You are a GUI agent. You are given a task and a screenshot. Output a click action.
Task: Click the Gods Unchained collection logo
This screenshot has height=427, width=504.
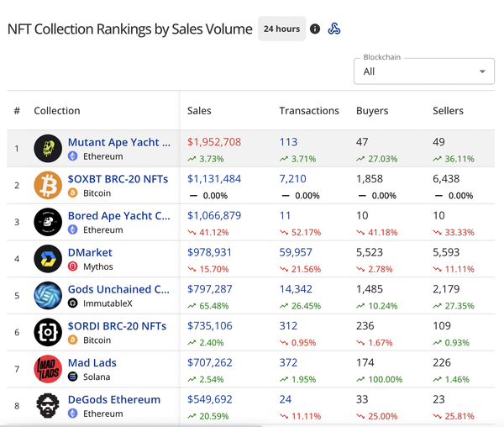coord(48,295)
